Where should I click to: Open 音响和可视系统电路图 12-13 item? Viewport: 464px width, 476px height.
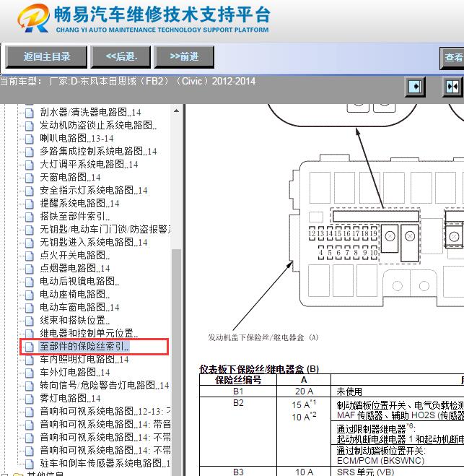[105, 411]
